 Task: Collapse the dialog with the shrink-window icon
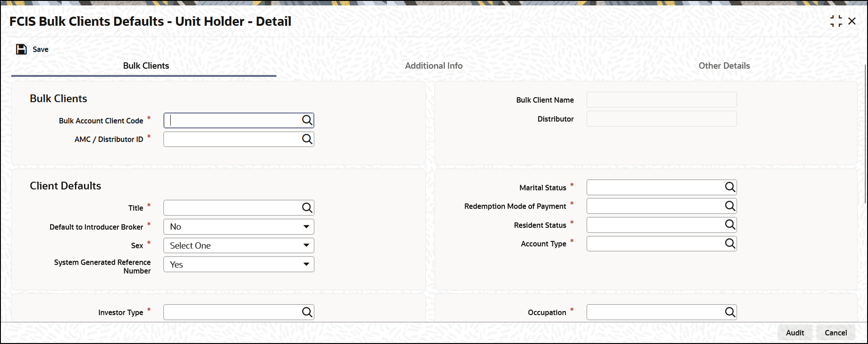pyautogui.click(x=836, y=21)
